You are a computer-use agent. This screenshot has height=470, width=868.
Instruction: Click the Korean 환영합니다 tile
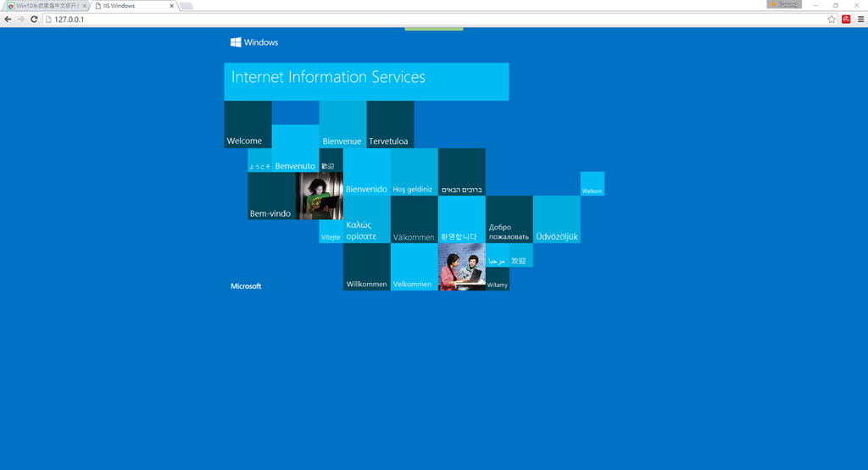click(x=462, y=219)
